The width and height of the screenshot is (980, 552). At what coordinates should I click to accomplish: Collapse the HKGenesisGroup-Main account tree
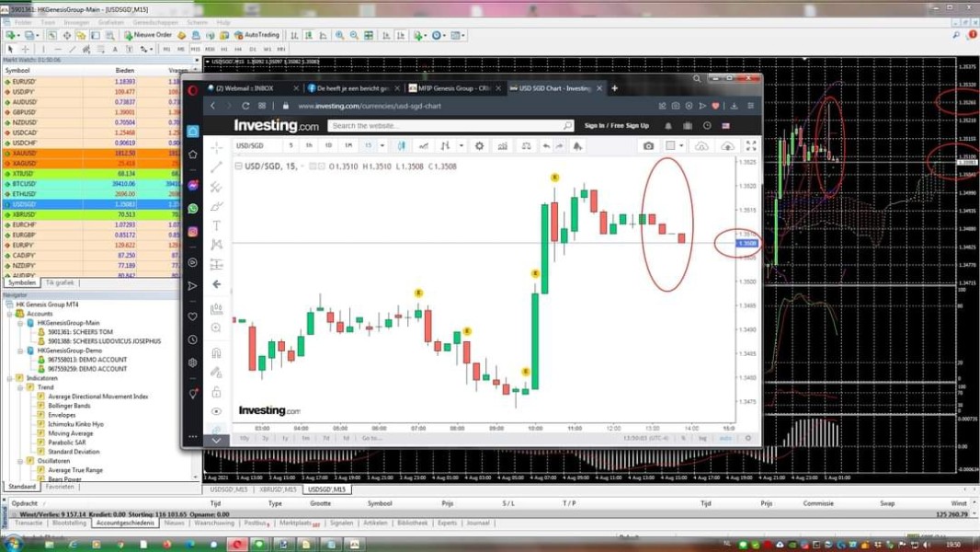coord(20,323)
